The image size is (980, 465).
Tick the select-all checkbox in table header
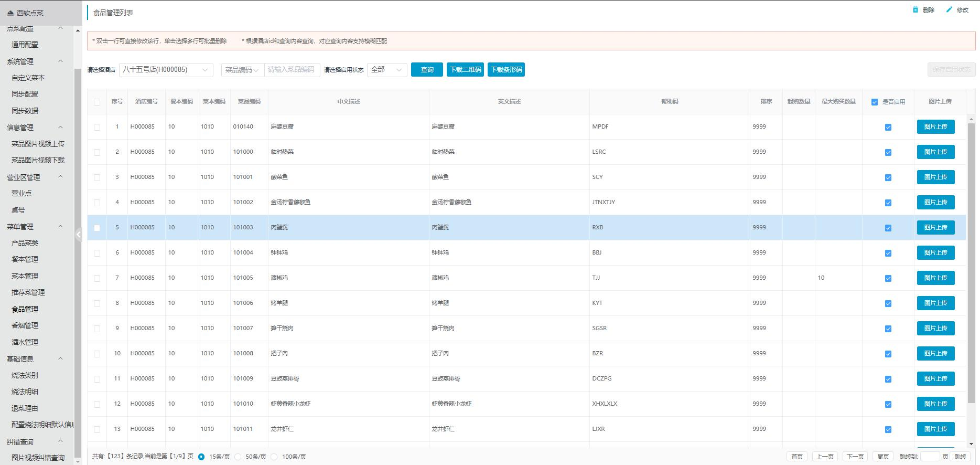pyautogui.click(x=97, y=102)
